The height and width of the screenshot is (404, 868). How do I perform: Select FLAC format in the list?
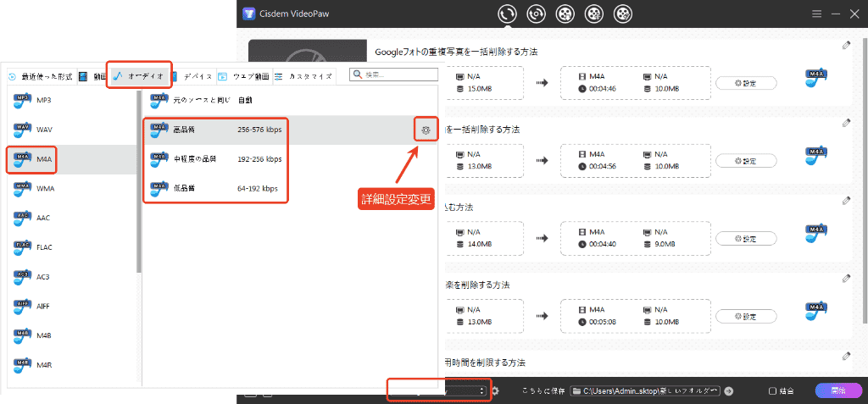point(72,247)
